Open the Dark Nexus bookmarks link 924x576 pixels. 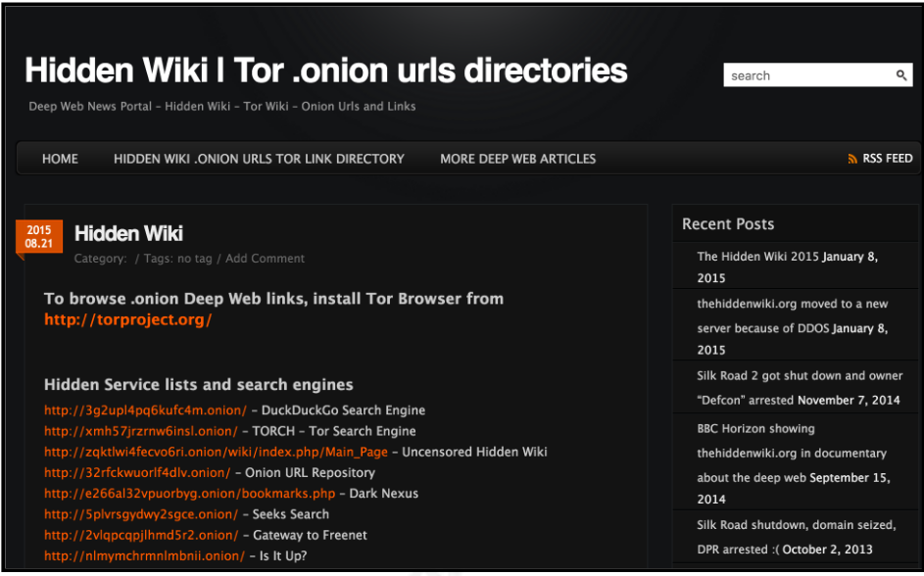pos(189,494)
